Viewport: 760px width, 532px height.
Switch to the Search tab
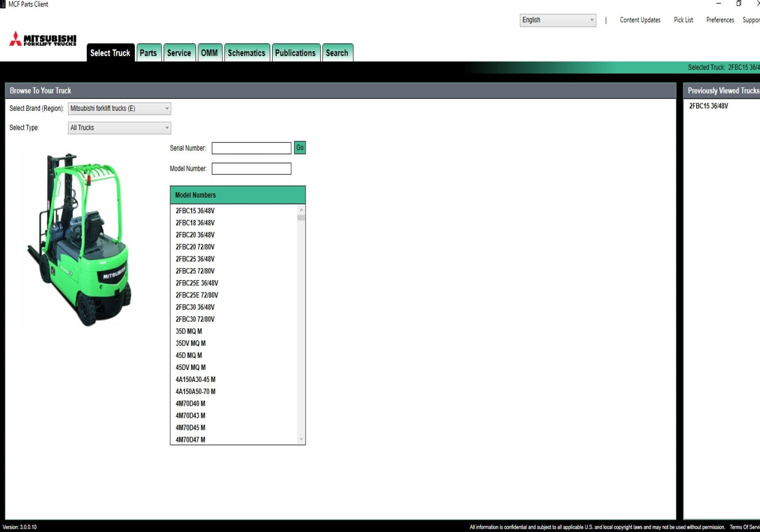click(x=337, y=53)
